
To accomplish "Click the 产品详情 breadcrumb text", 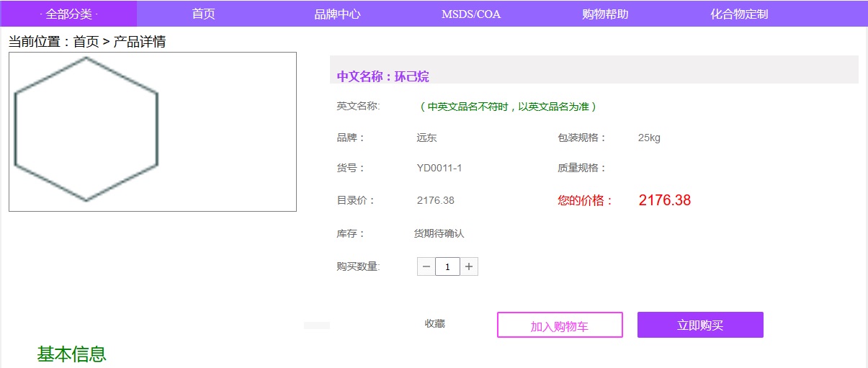I will click(139, 42).
